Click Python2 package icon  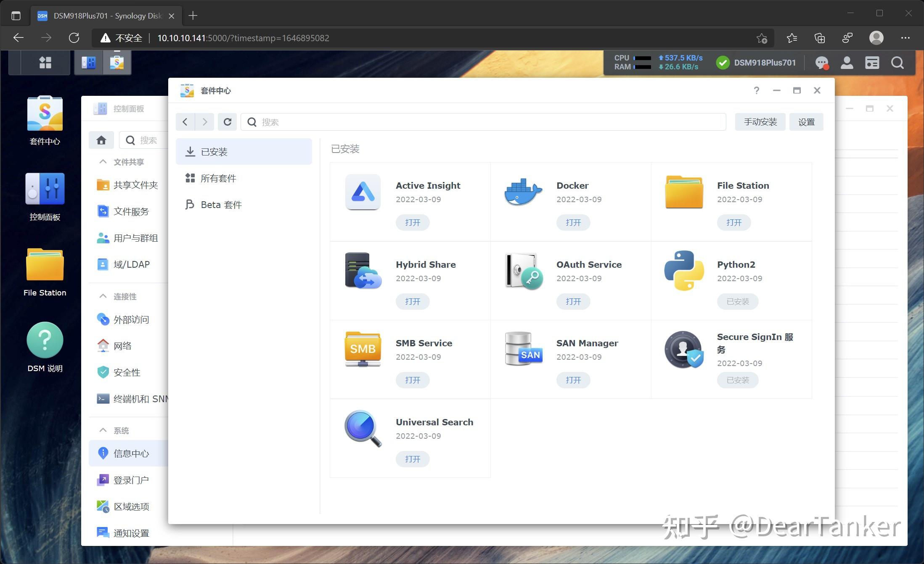[x=684, y=271]
